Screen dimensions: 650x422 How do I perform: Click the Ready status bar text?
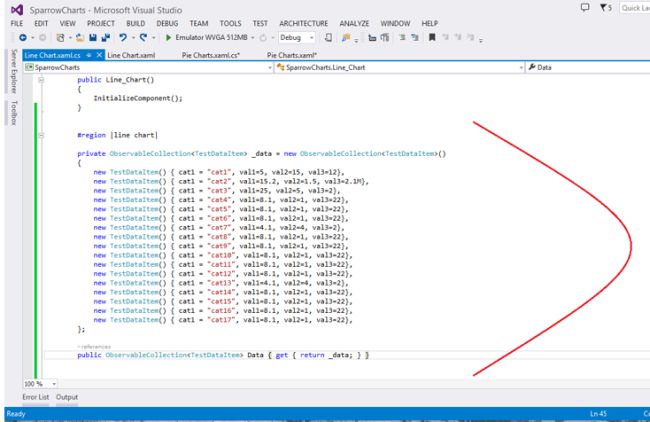point(16,414)
